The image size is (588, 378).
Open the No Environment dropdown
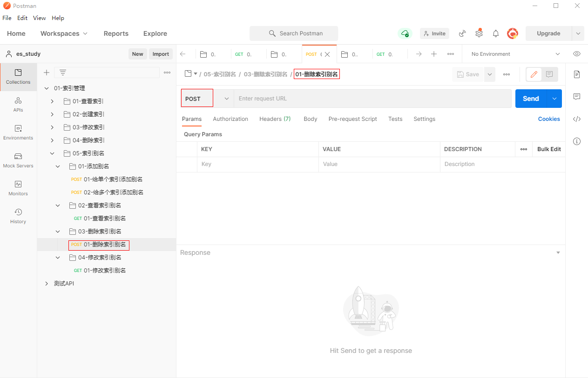[x=515, y=54]
